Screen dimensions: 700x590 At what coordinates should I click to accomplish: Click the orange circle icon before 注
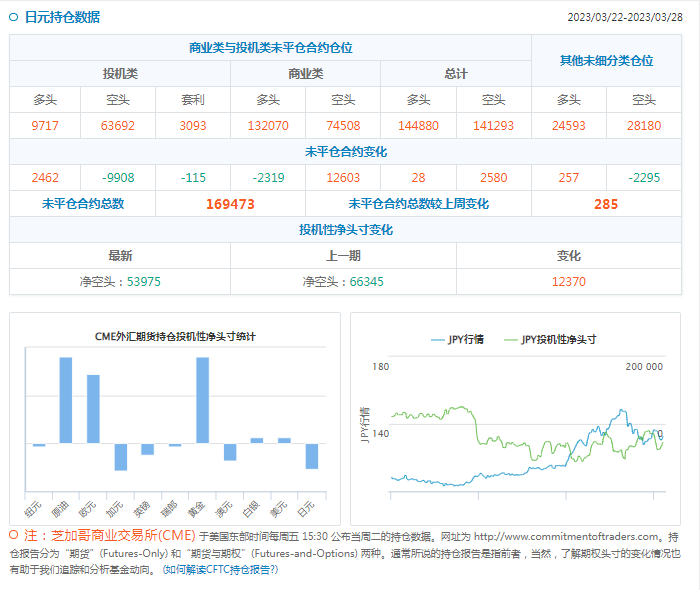(13, 535)
